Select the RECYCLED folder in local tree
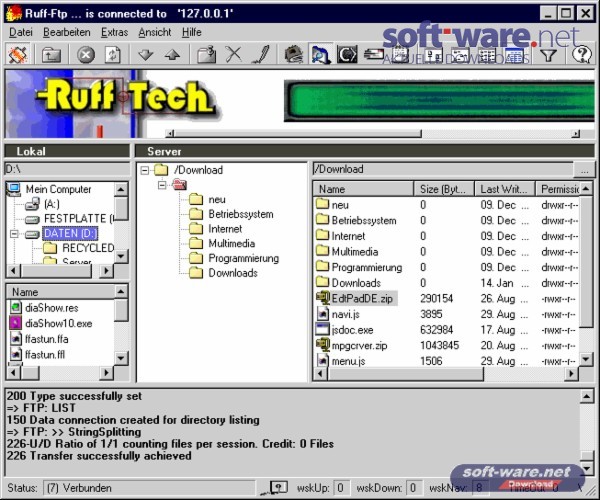Viewport: 600px width, 500px height. (88, 248)
